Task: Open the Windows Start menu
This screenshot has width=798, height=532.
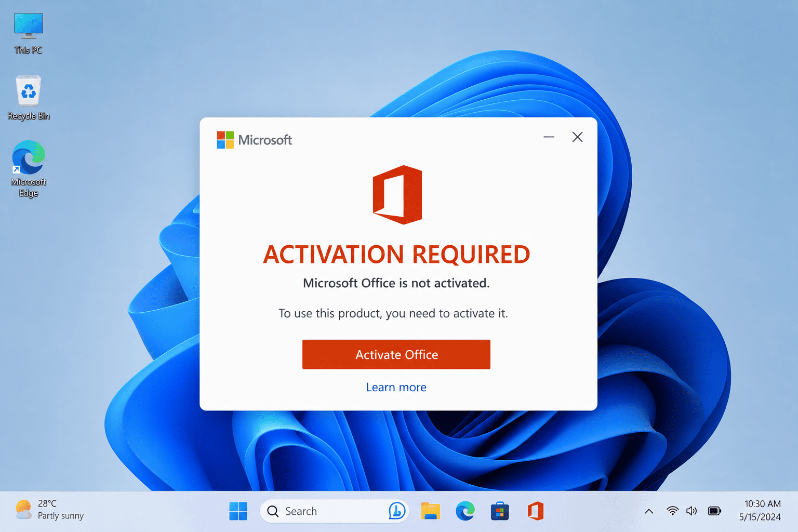Action: point(238,511)
